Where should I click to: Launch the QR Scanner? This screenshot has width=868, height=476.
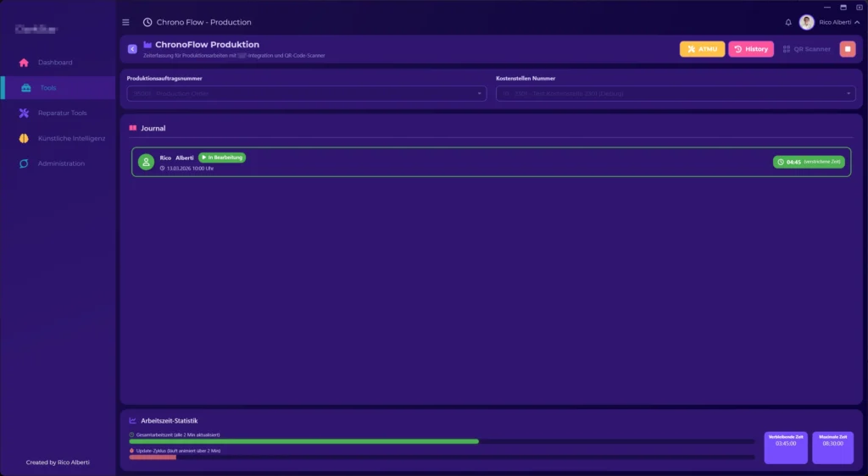pos(807,49)
